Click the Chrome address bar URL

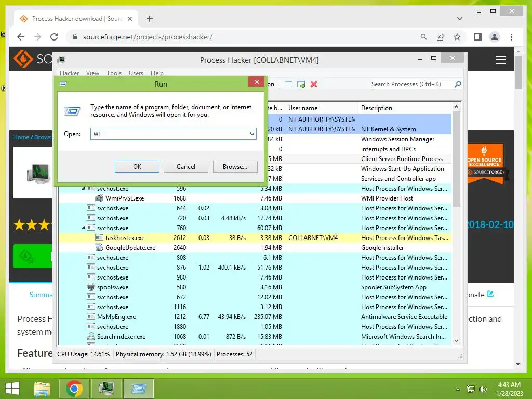(148, 37)
